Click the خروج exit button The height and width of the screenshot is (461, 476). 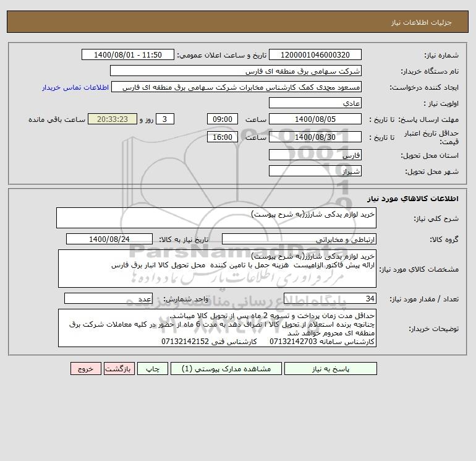point(85,369)
